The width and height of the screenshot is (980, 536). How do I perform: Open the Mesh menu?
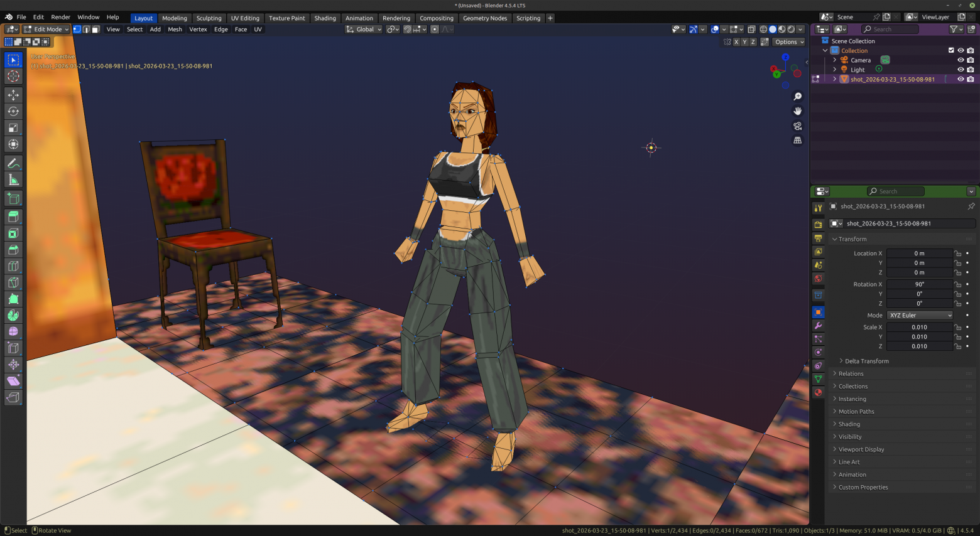click(x=175, y=29)
